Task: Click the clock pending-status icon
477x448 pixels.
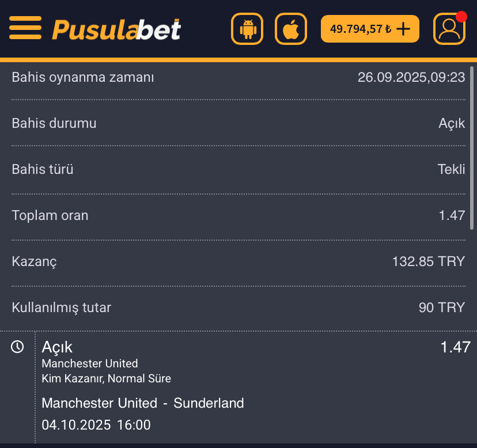Action: pyautogui.click(x=18, y=347)
